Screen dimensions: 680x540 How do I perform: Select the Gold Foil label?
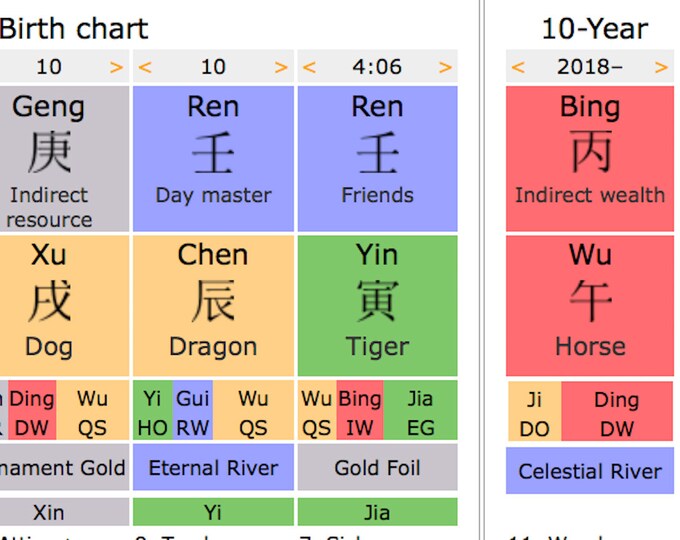pyautogui.click(x=378, y=467)
